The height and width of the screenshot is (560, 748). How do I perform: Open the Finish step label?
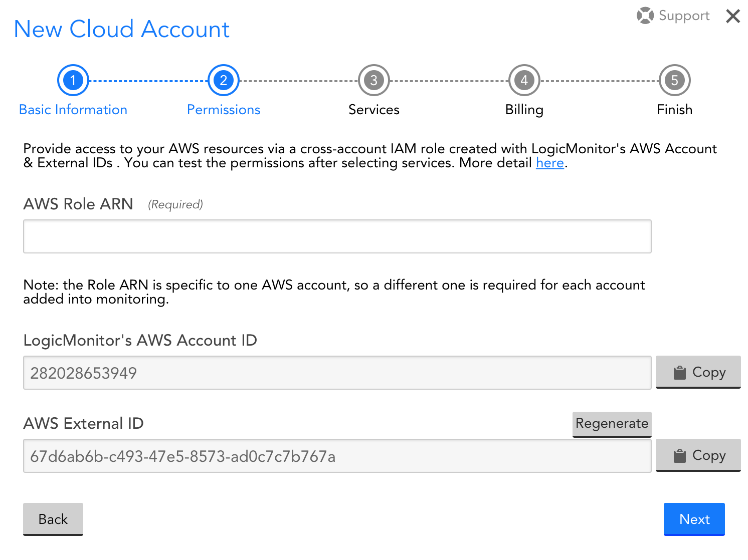tap(675, 110)
